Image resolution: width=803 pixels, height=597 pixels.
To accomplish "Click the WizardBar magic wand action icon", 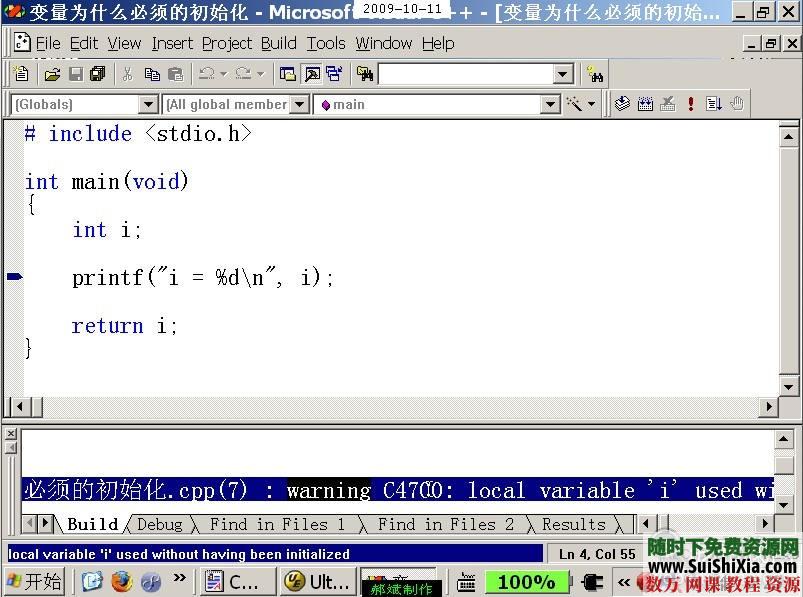I will click(577, 104).
